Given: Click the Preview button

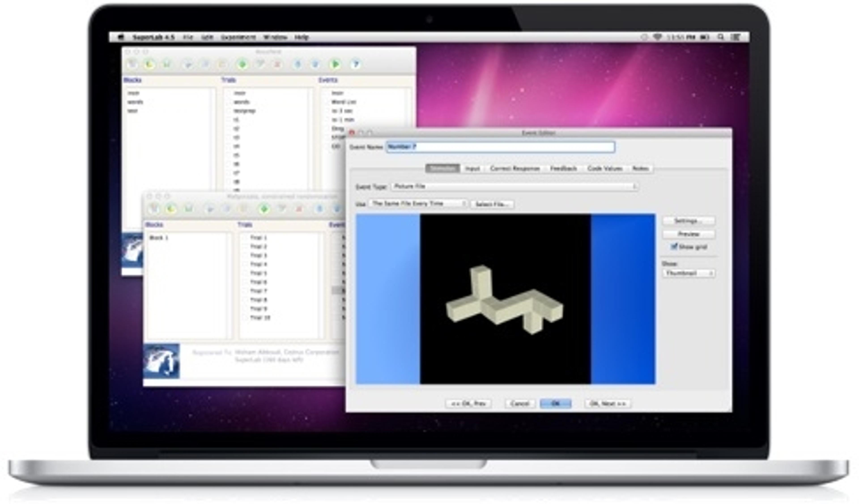Looking at the screenshot, I should [x=689, y=234].
